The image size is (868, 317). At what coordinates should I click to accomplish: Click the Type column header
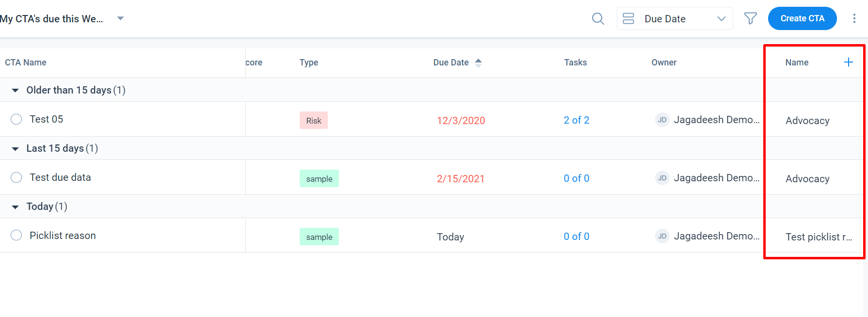pos(309,63)
